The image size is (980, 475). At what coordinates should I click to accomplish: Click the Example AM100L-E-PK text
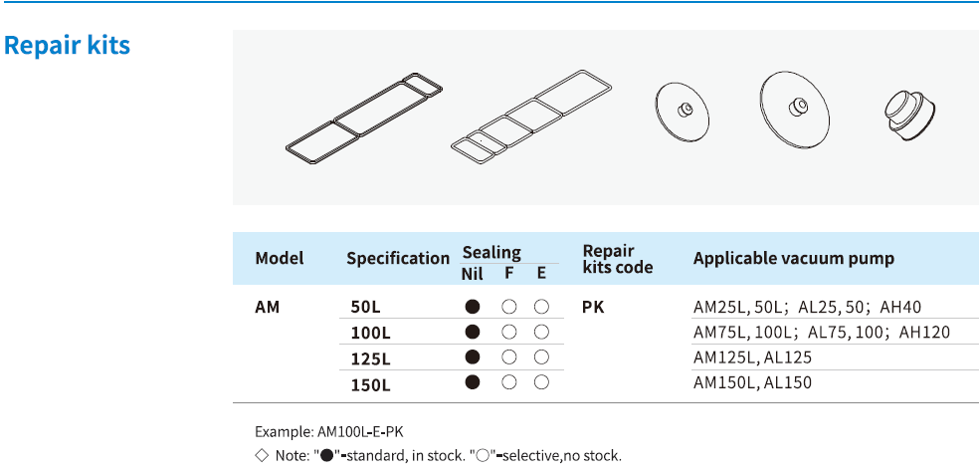pos(328,431)
